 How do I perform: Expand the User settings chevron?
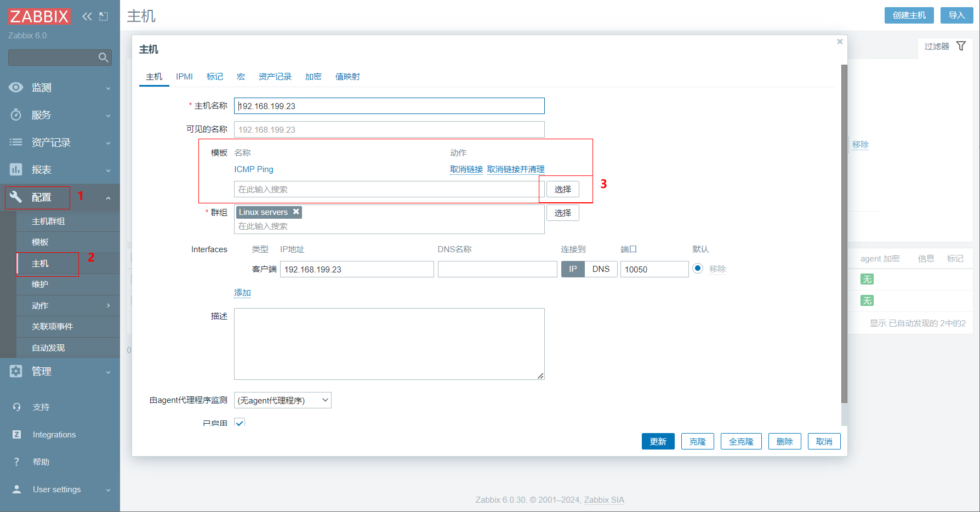pyautogui.click(x=108, y=490)
